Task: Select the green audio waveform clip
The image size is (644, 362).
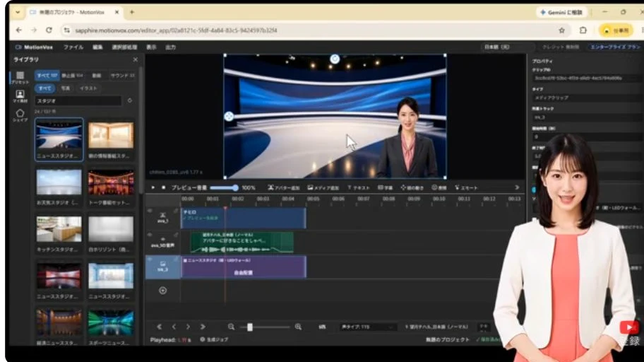Action: tap(241, 243)
